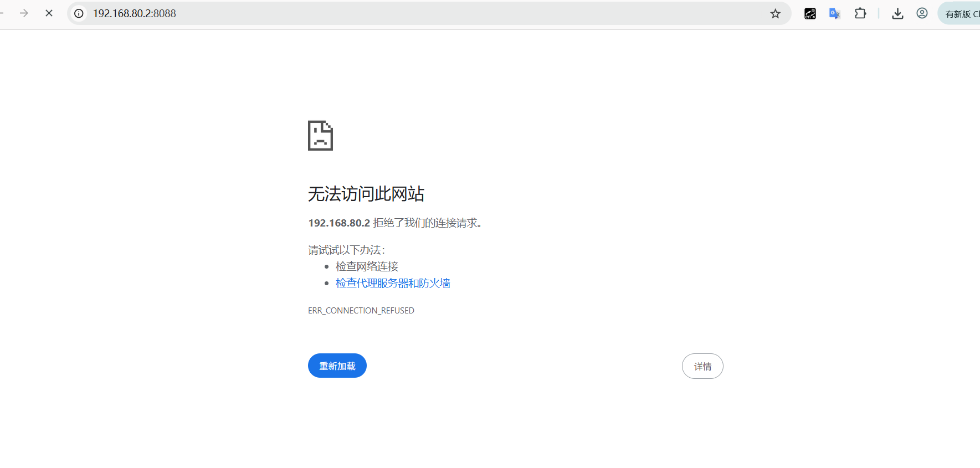
Task: Click the address bar showing 192.168.80.2:8088
Action: click(x=388, y=13)
